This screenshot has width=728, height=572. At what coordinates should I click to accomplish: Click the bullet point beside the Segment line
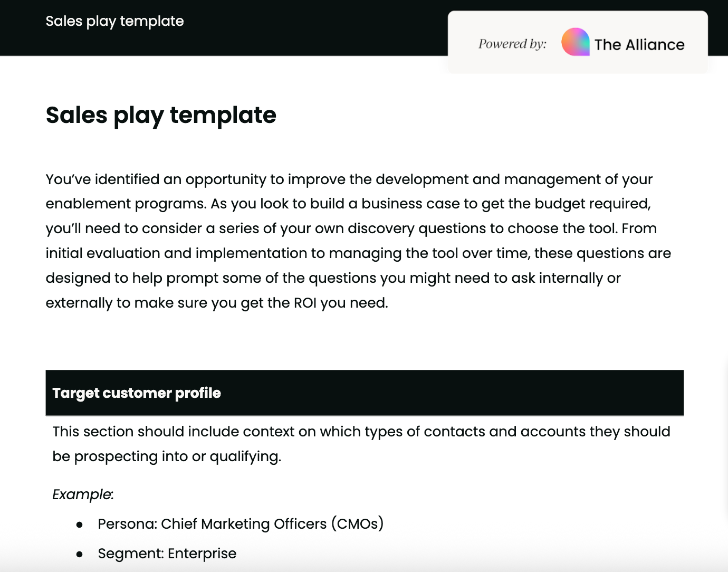tap(80, 554)
